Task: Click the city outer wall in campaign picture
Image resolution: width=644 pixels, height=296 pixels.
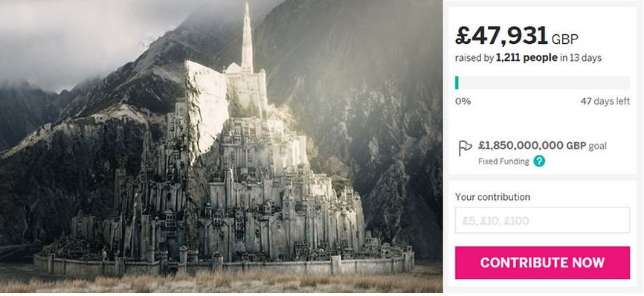Action: point(224,266)
